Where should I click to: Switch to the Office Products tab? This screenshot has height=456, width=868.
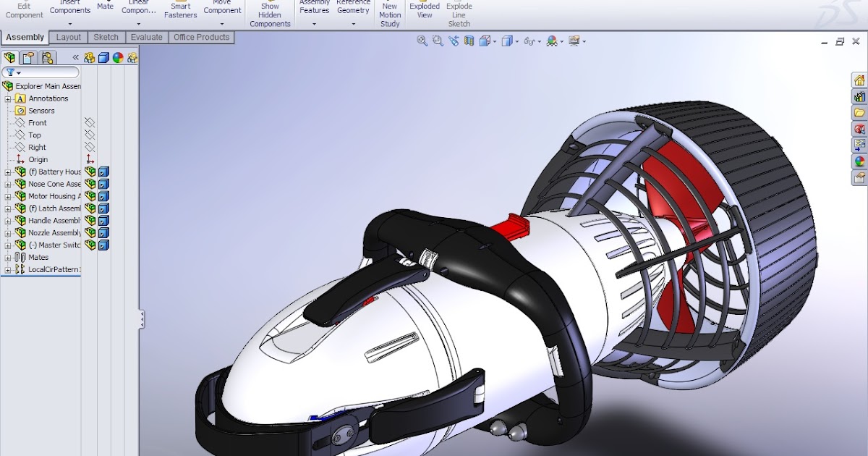coord(201,37)
